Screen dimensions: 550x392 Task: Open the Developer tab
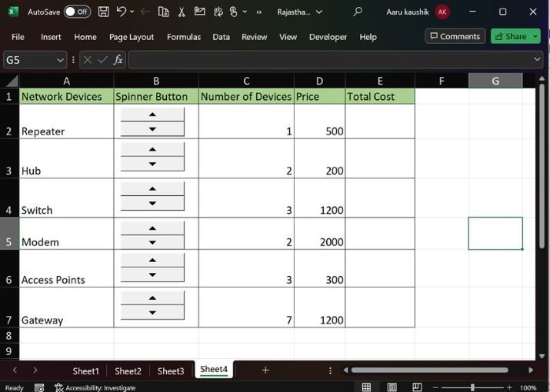[328, 37]
